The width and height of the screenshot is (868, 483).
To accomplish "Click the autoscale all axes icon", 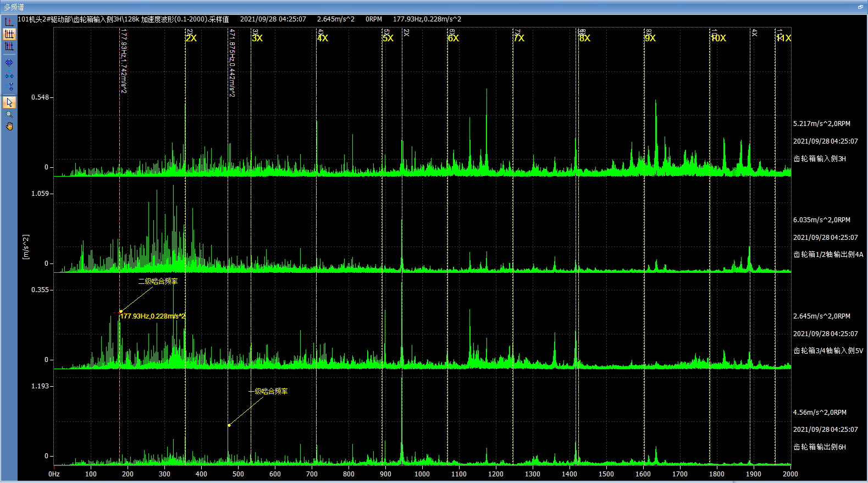I will pyautogui.click(x=9, y=63).
